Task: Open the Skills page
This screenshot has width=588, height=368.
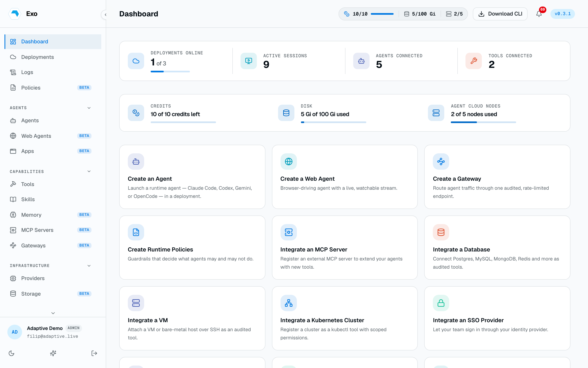Action: [x=53, y=199]
